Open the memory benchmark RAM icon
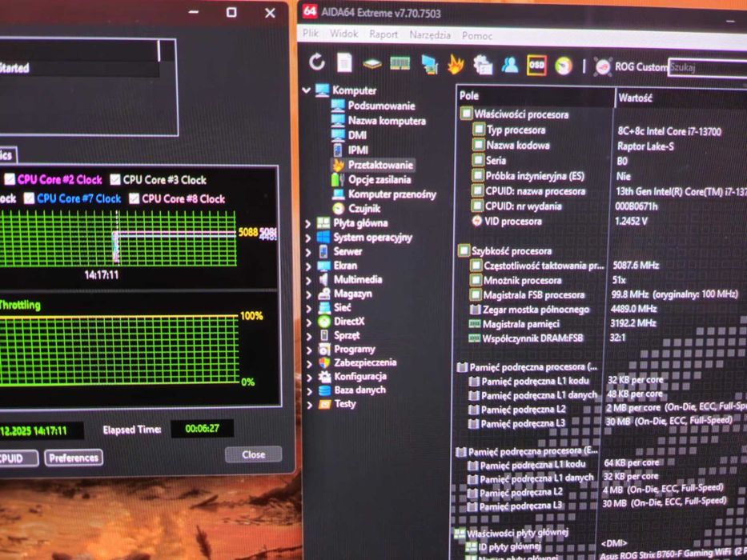The image size is (747, 560). pos(400,63)
